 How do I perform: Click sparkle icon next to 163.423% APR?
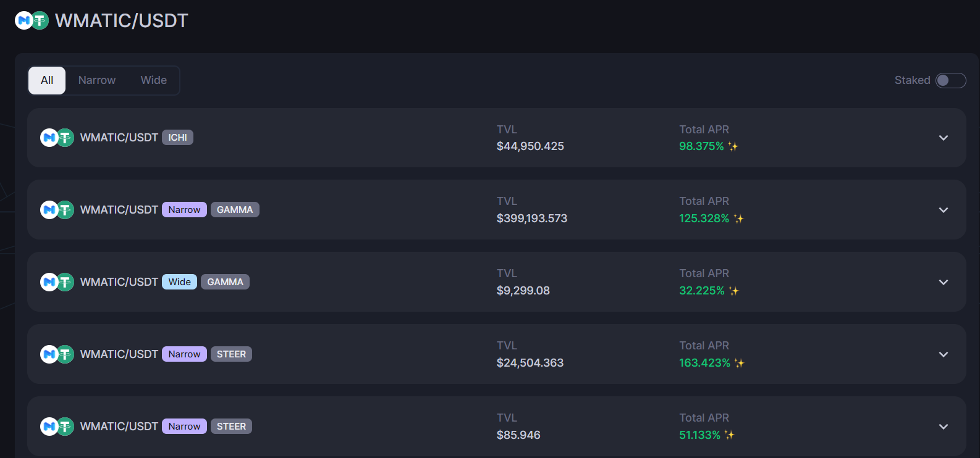pyautogui.click(x=739, y=363)
